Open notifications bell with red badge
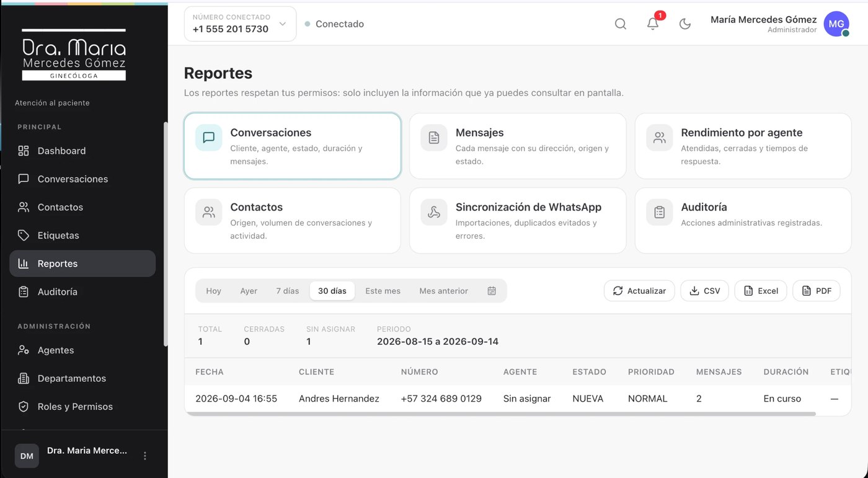This screenshot has width=868, height=478. pos(653,24)
